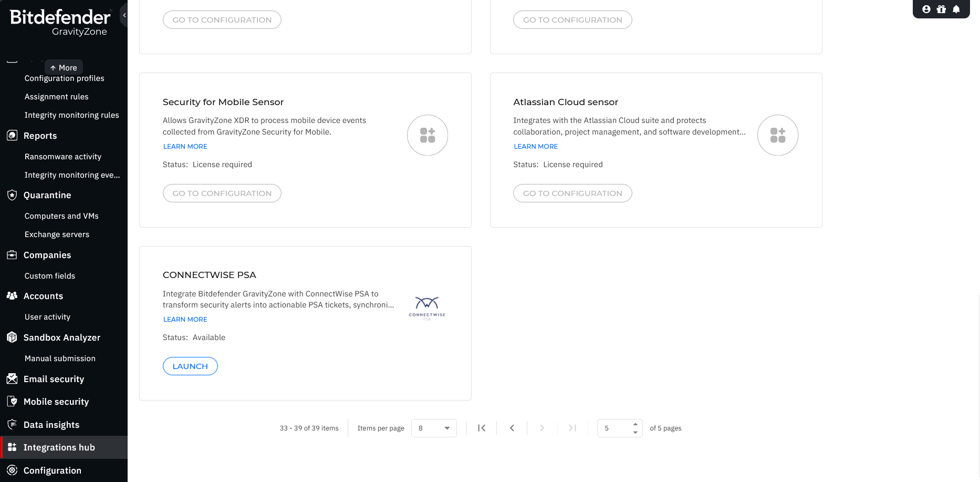
Task: Click Learn More for Atlassian Cloud sensor
Action: [536, 146]
